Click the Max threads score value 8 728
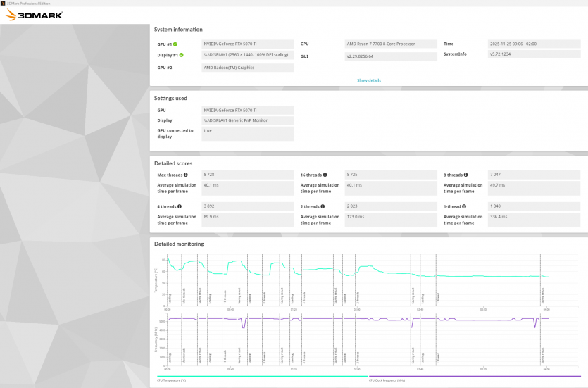This screenshot has height=388, width=588. (247, 175)
